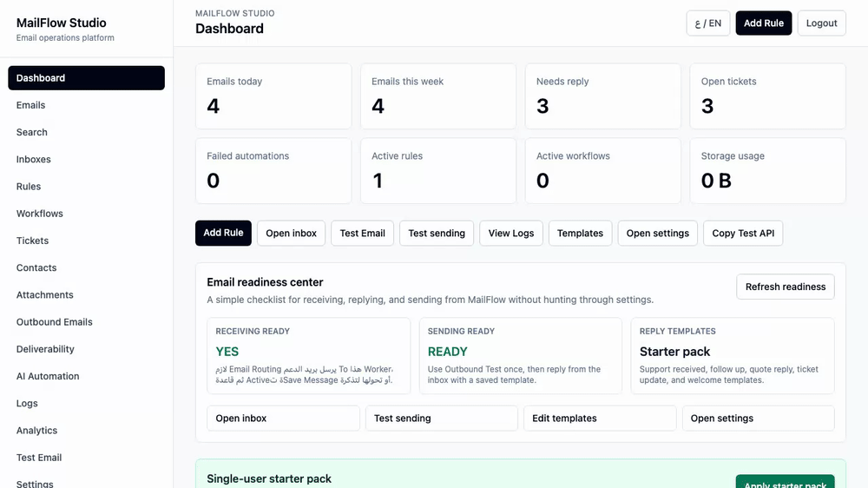Click Open settings in readiness center
868x488 pixels.
click(759, 419)
